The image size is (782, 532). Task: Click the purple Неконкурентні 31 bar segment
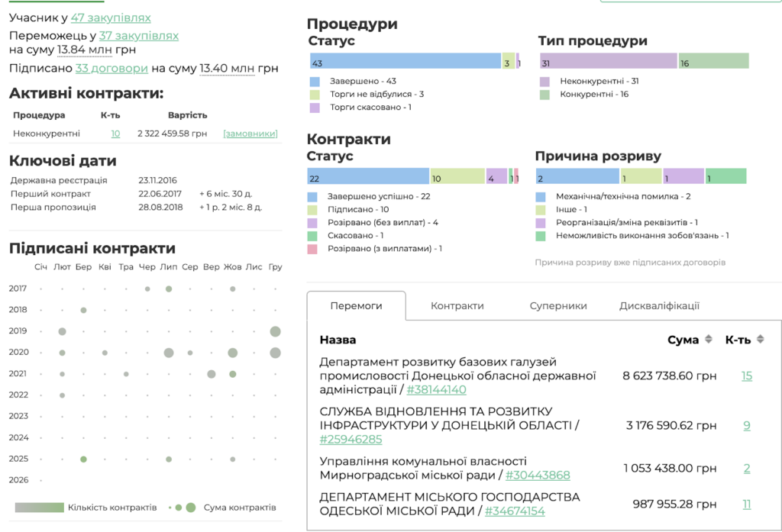point(608,62)
